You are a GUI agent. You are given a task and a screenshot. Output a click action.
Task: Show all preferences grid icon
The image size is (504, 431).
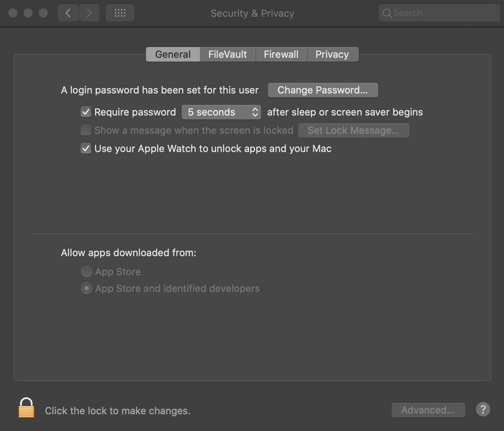[x=120, y=13]
